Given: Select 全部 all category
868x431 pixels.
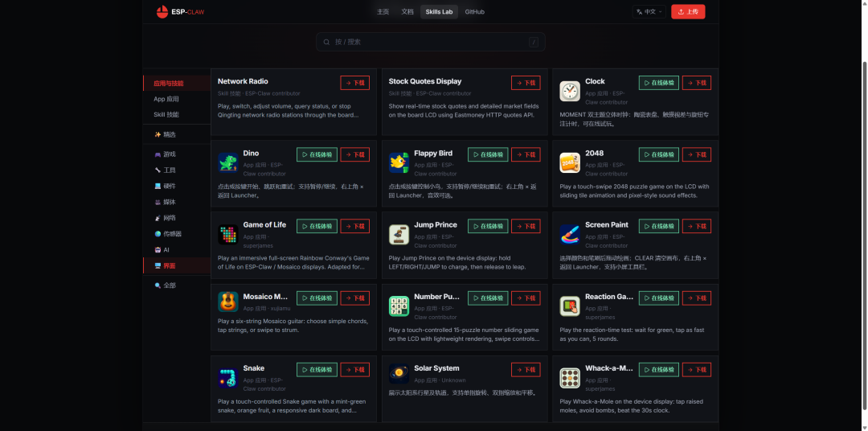Looking at the screenshot, I should [177, 285].
